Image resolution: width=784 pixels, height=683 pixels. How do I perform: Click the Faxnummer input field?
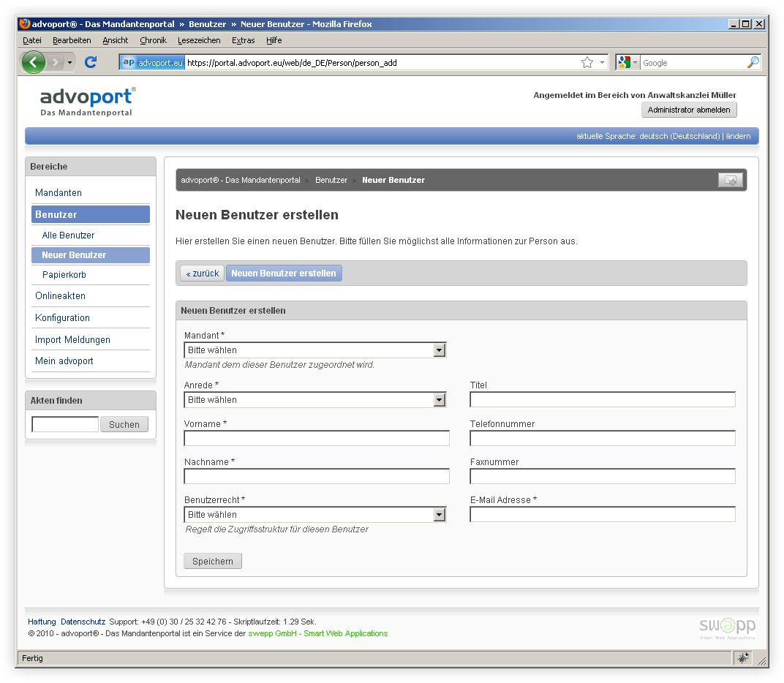click(603, 476)
